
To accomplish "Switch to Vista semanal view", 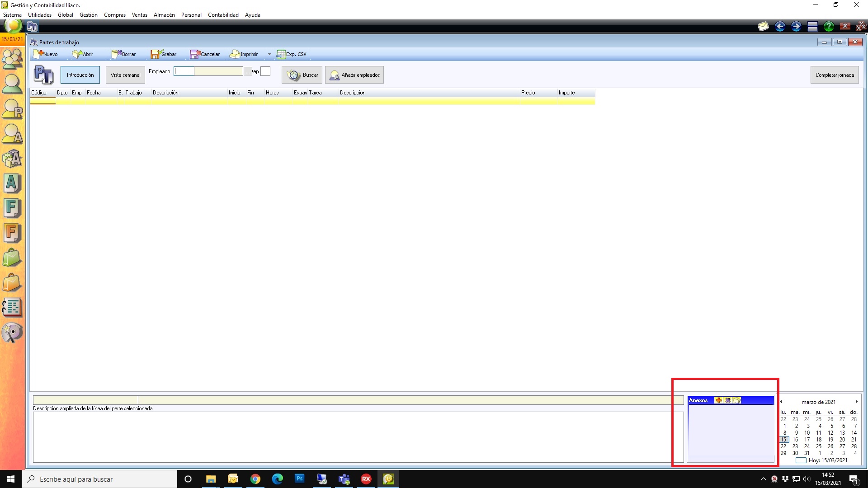I will (125, 75).
